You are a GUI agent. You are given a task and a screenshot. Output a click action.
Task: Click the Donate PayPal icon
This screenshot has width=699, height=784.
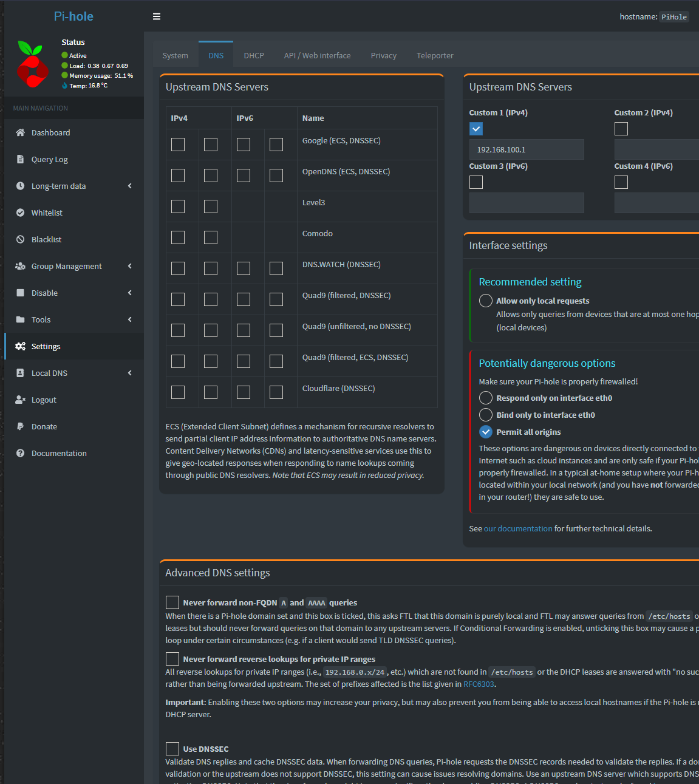tap(20, 426)
